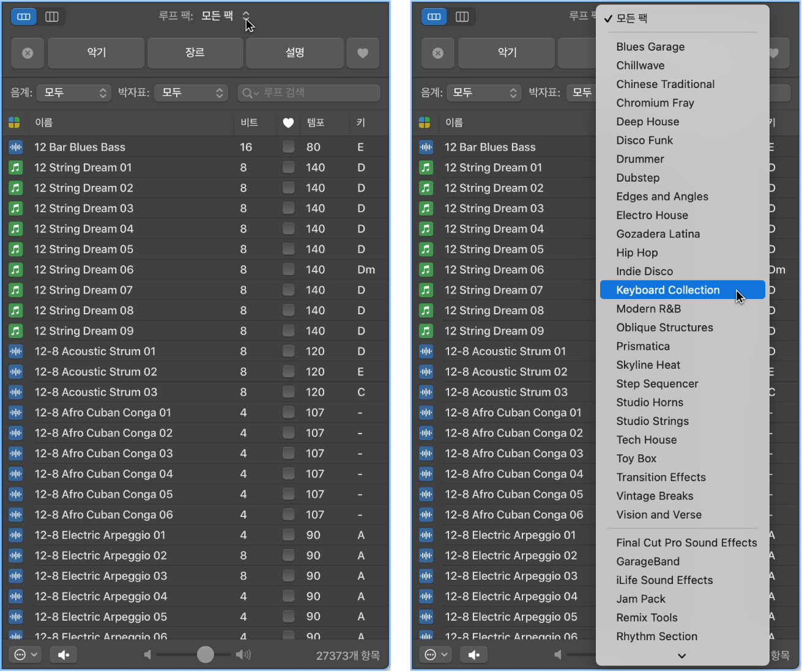This screenshot has height=672, width=802.
Task: Choose Remix Tools from the menu
Action: coord(683,618)
